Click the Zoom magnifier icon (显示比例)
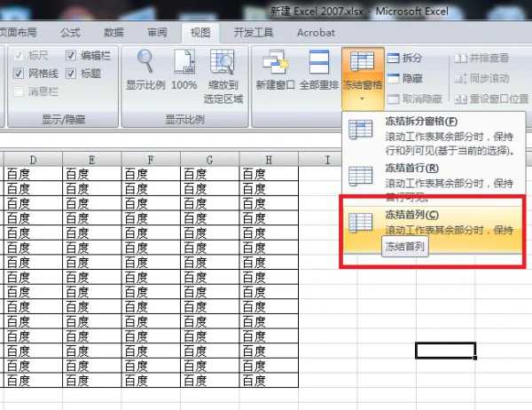This screenshot has height=410, width=532. click(145, 61)
